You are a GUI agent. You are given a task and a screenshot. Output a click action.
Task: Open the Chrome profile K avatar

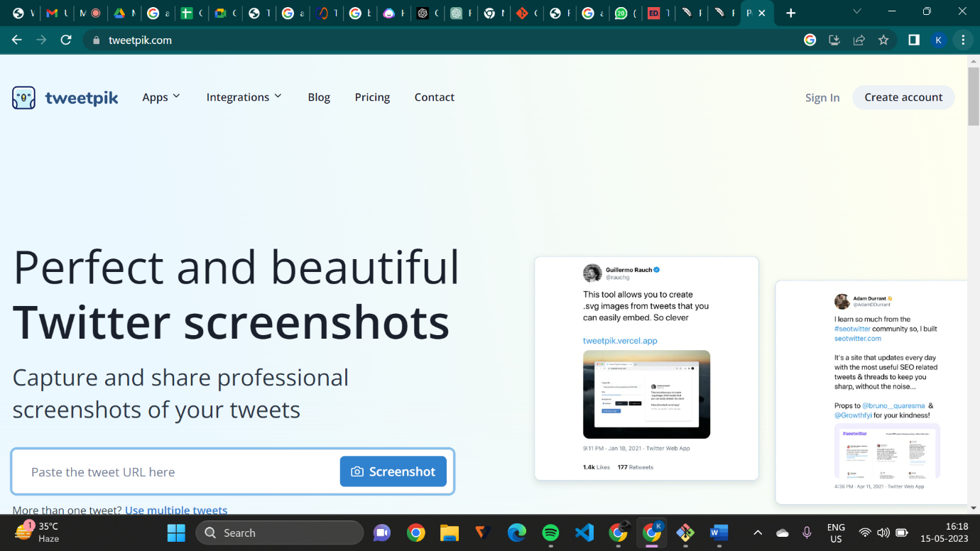coord(938,40)
